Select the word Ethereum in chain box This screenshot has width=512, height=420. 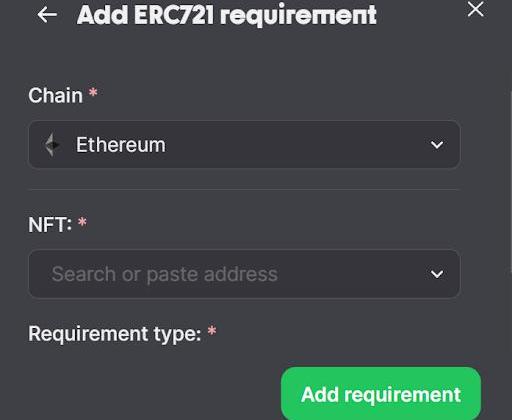(x=121, y=145)
